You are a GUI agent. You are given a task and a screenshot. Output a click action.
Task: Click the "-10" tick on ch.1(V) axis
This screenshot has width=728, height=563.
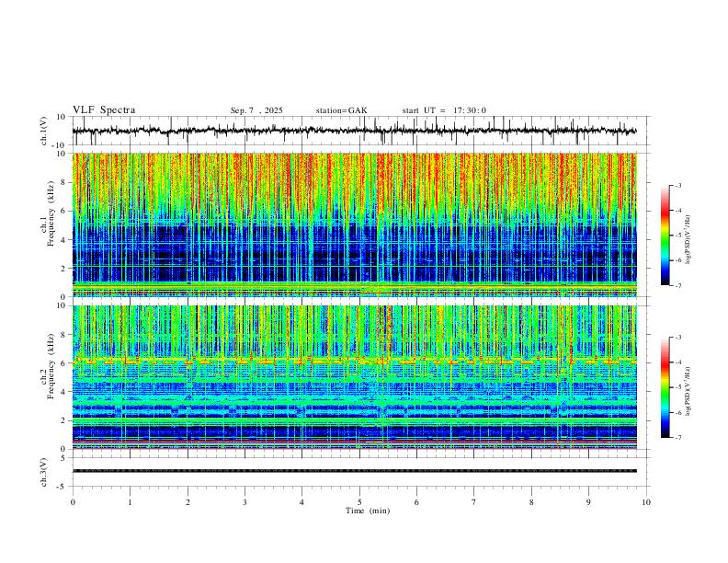(x=60, y=145)
